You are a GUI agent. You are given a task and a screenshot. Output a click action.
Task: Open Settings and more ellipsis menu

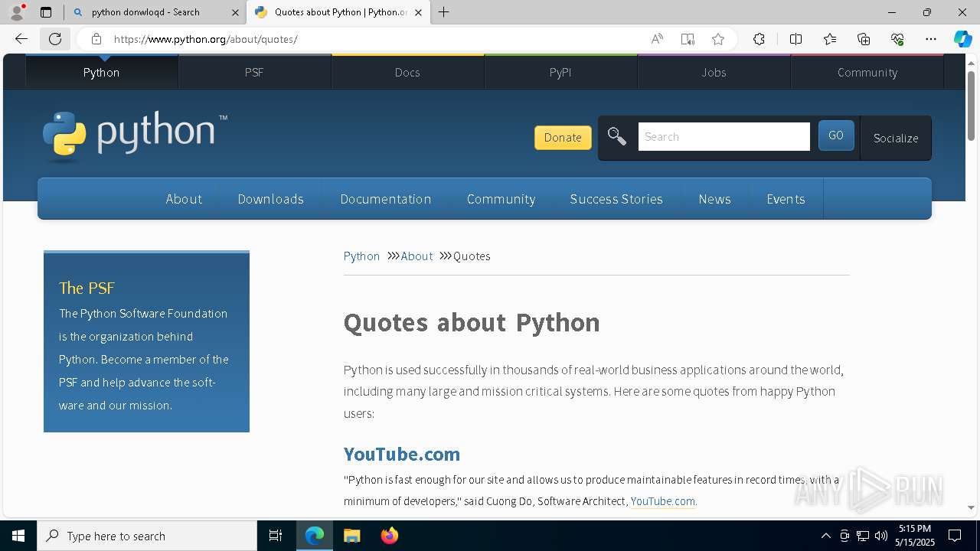pos(931,39)
